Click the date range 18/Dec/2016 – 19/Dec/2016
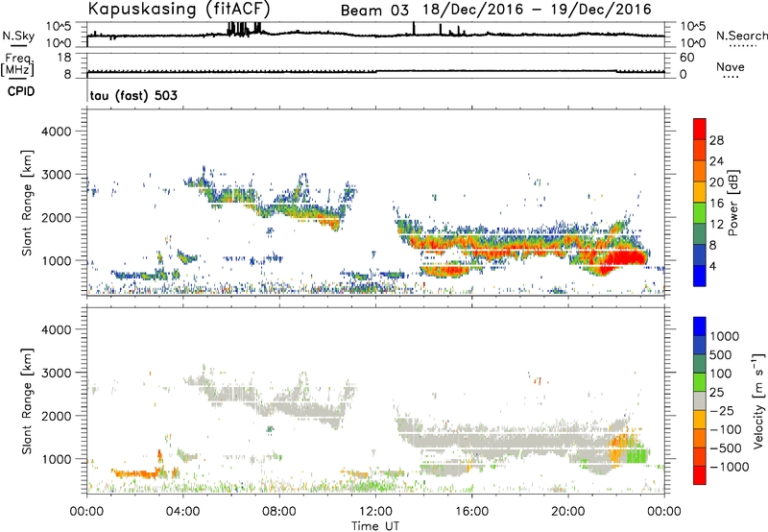 [538, 10]
